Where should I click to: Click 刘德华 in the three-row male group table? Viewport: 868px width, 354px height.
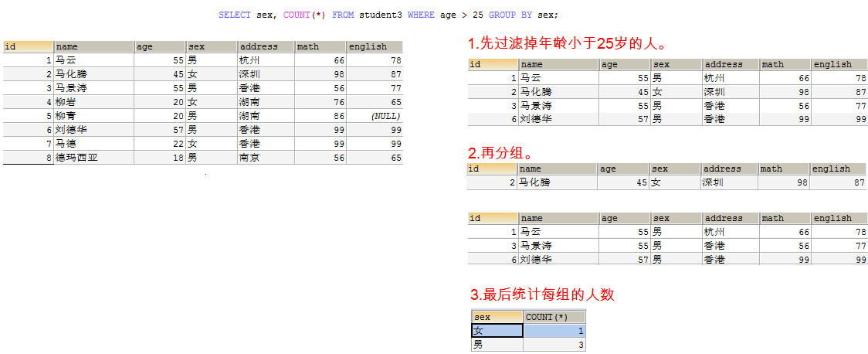(x=559, y=259)
